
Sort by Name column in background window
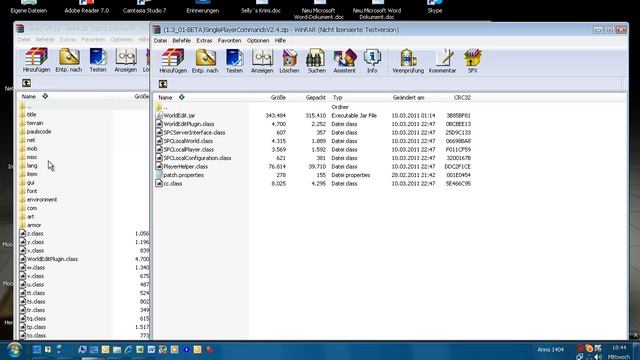[29, 97]
